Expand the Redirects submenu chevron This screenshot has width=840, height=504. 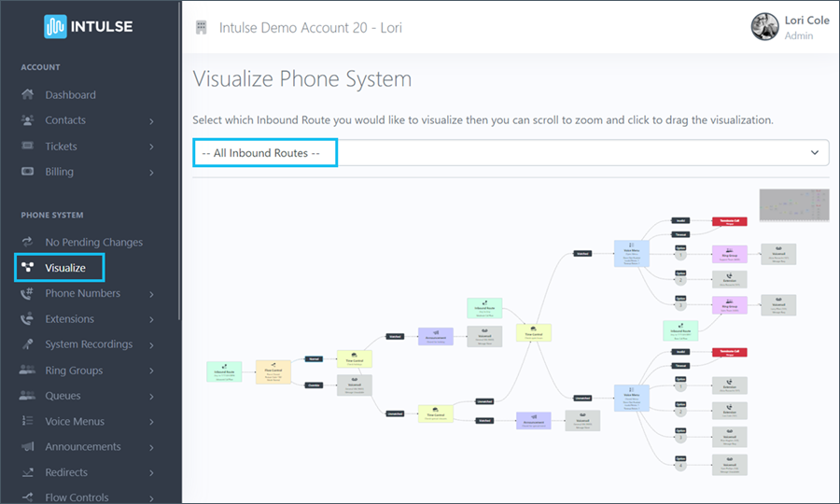[151, 473]
